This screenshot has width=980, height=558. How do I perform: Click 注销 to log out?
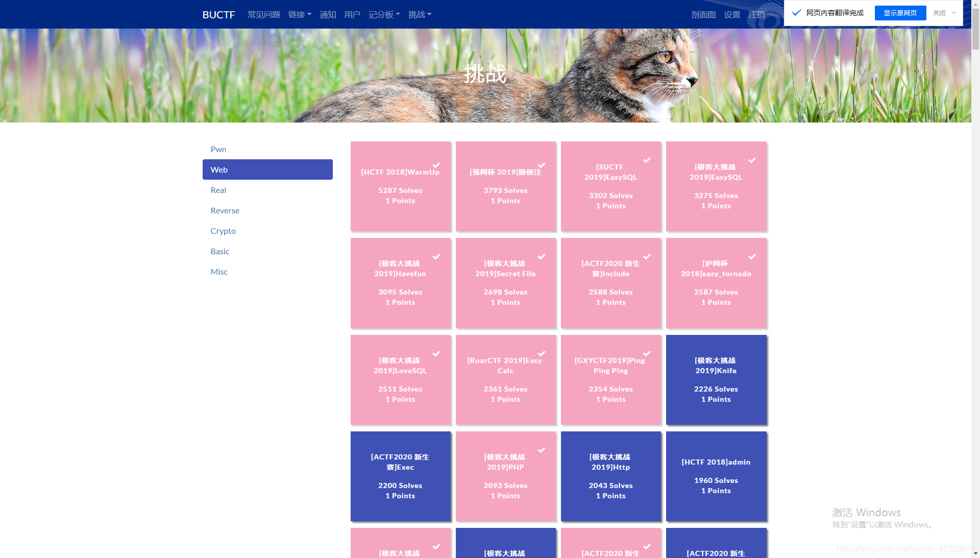[x=756, y=14]
